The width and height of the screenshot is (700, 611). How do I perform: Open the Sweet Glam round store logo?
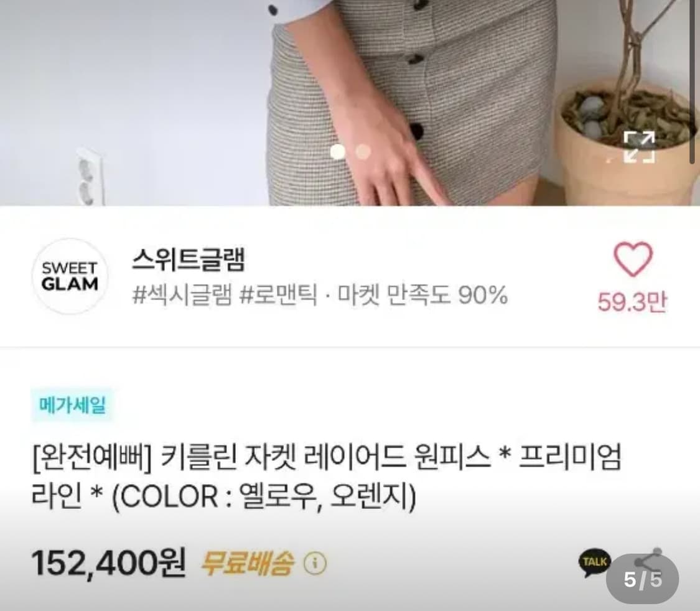(70, 276)
